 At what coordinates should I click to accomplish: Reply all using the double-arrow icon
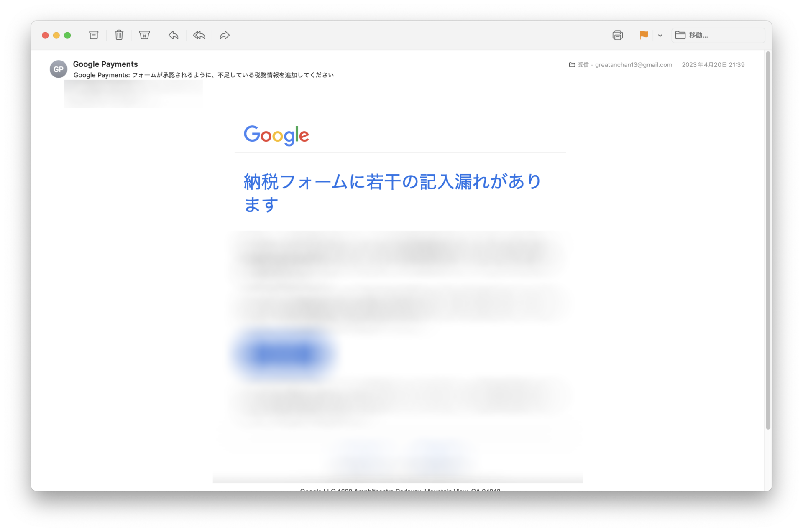199,35
